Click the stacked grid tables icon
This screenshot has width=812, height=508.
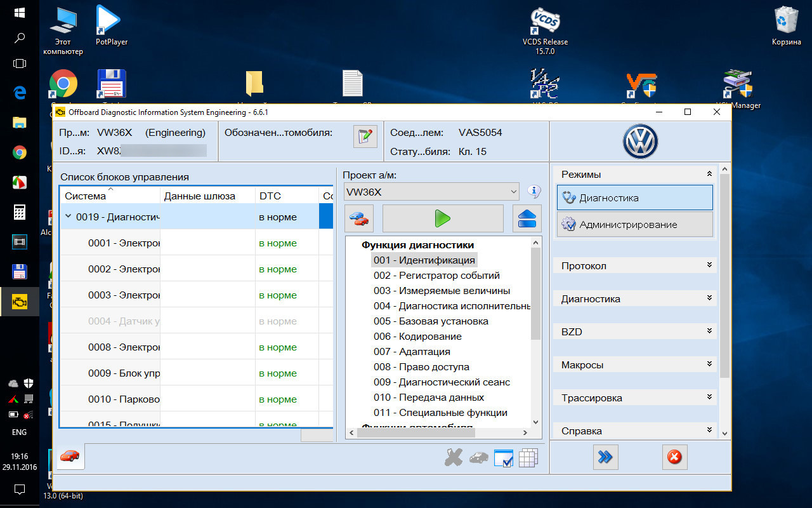pos(528,458)
